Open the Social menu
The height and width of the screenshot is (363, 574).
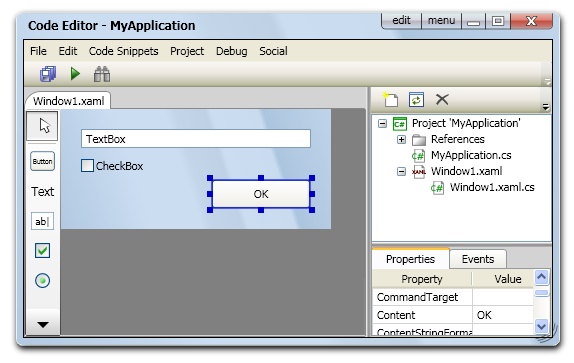click(273, 51)
